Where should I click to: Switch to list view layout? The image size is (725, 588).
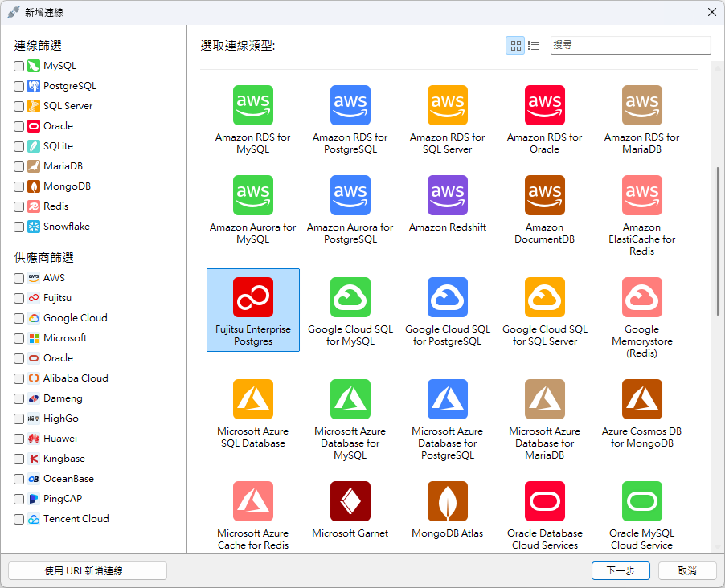pos(534,46)
